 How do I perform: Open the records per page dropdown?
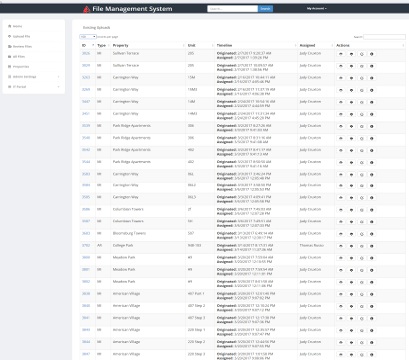(88, 37)
